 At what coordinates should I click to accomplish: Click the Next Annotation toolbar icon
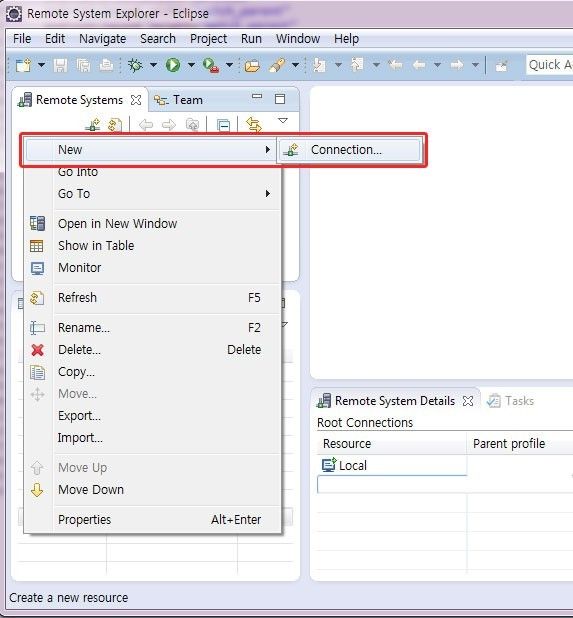320,65
